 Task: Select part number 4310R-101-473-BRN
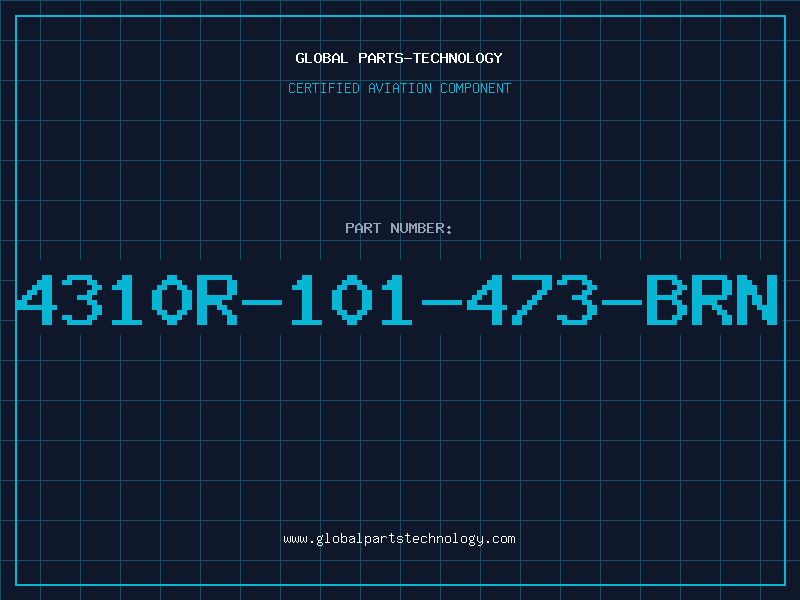point(397,300)
